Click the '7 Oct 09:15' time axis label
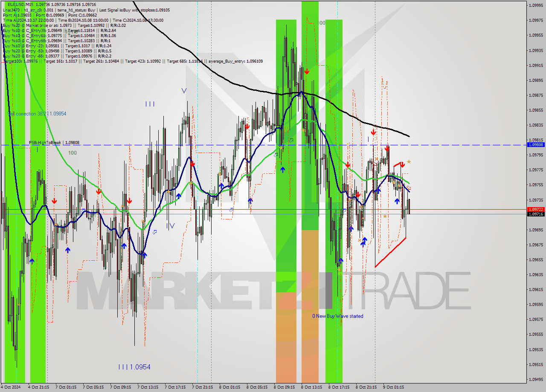 [x=120, y=387]
